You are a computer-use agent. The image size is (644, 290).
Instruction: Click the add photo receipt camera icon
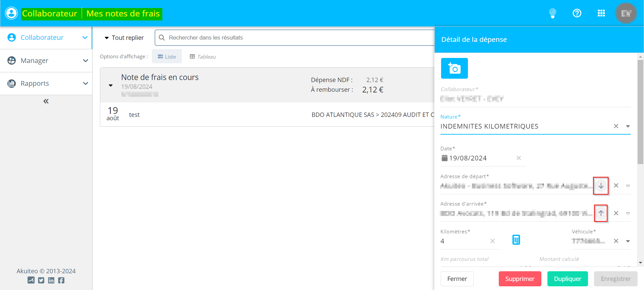click(454, 68)
